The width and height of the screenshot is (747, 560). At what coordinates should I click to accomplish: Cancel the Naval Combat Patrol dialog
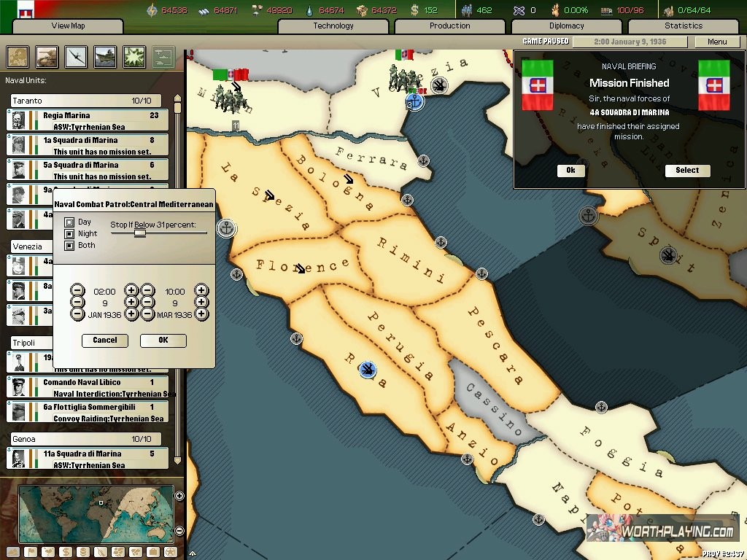coord(105,341)
